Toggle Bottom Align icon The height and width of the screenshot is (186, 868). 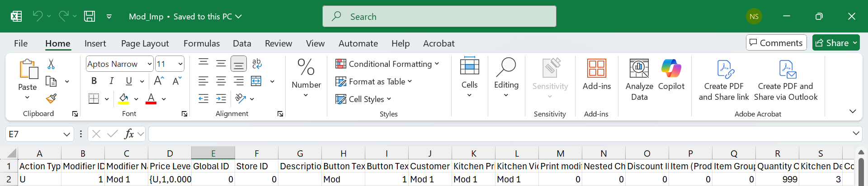pyautogui.click(x=239, y=64)
